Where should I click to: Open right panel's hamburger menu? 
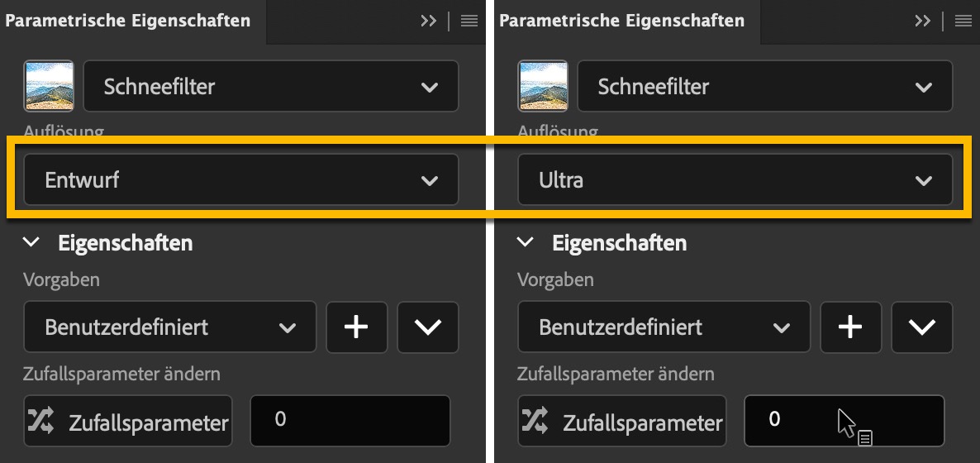pyautogui.click(x=963, y=21)
